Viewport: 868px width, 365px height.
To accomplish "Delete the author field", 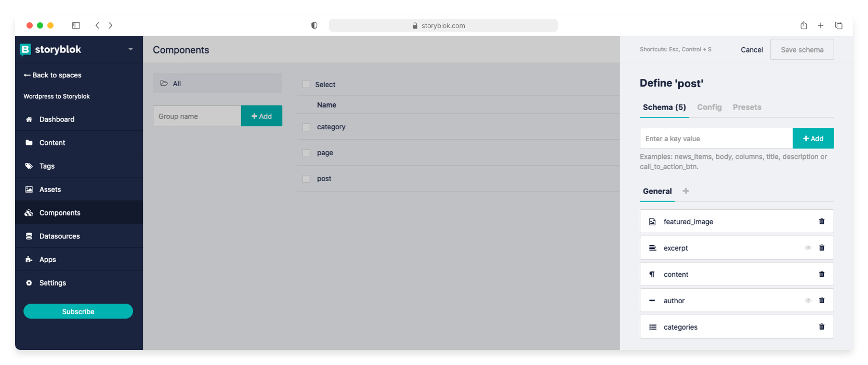I will pos(822,301).
